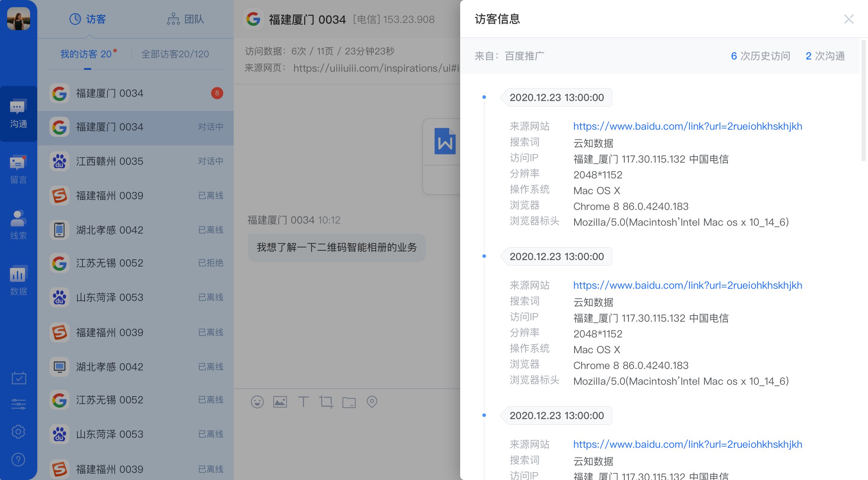868x480 pixels.
Task: Click [电信] 153.23.908 in chat header
Action: click(394, 19)
